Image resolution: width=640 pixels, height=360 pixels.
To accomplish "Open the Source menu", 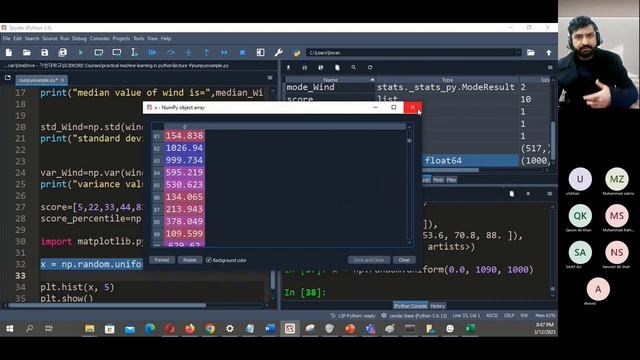I will [50, 38].
